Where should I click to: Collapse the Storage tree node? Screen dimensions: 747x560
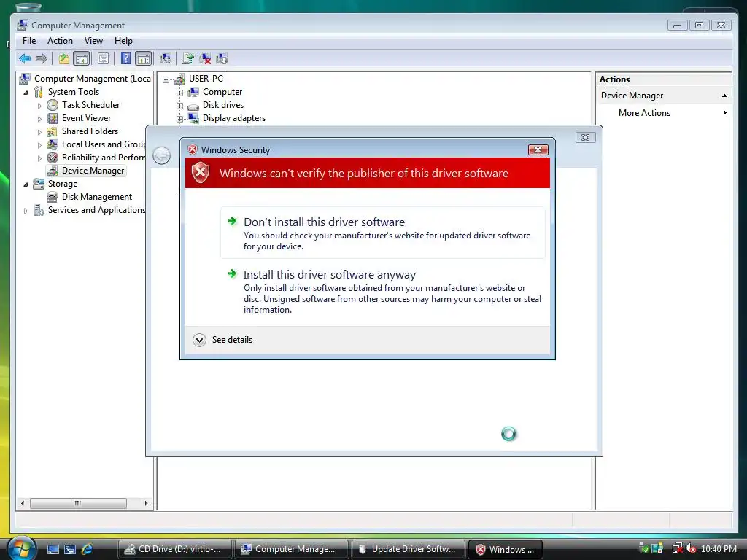click(x=26, y=184)
